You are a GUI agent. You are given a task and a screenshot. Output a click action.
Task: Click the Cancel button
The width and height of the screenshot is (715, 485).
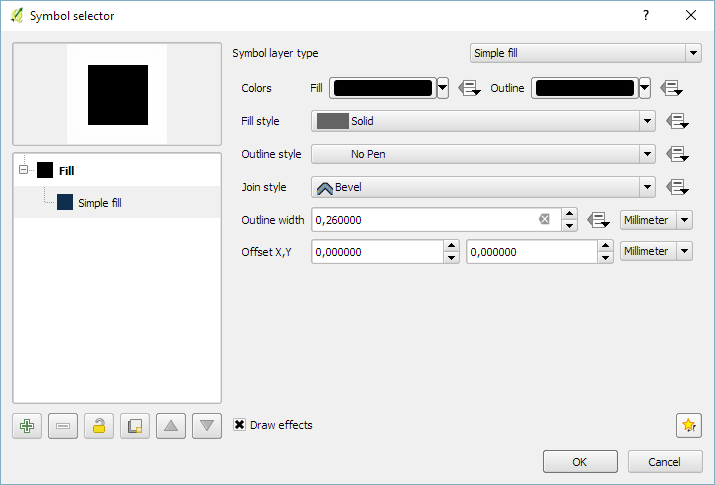(x=665, y=462)
